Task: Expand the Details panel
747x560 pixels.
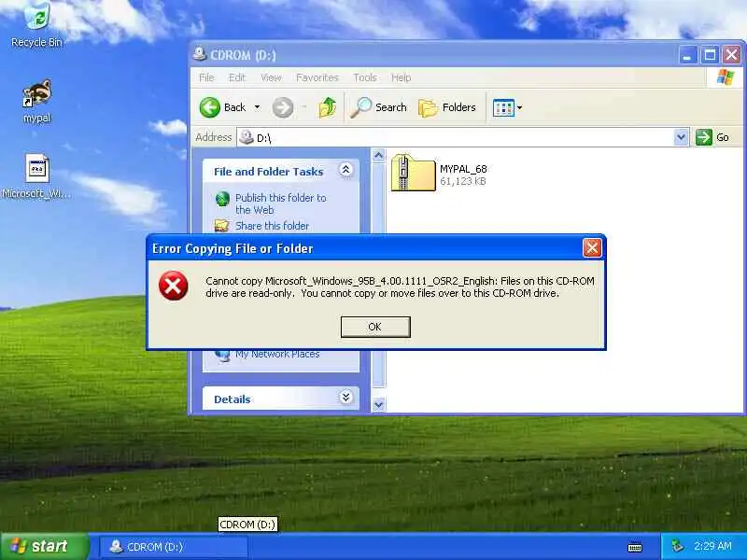Action: point(345,398)
